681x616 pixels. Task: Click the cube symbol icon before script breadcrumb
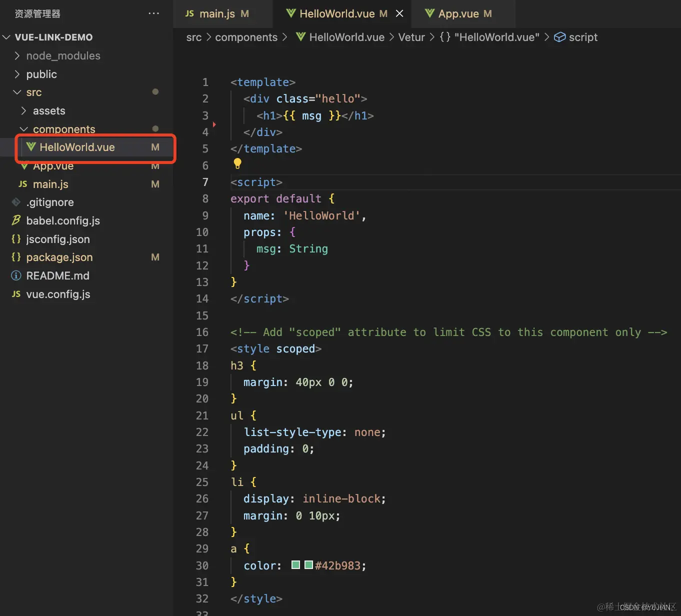(x=560, y=37)
